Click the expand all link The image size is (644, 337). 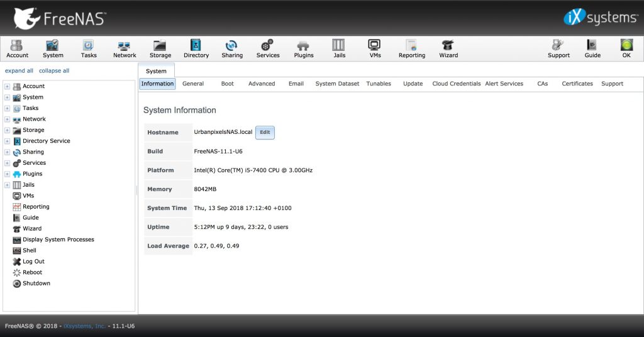(19, 70)
